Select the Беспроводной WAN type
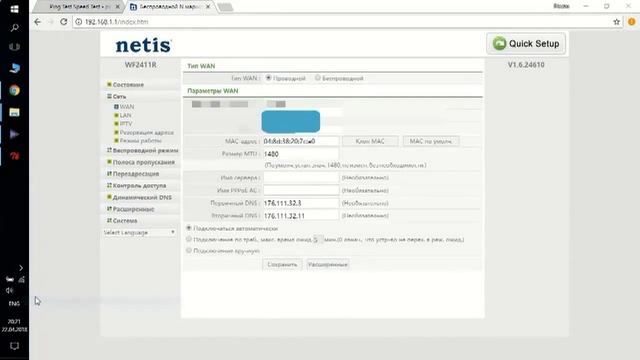 click(x=318, y=78)
